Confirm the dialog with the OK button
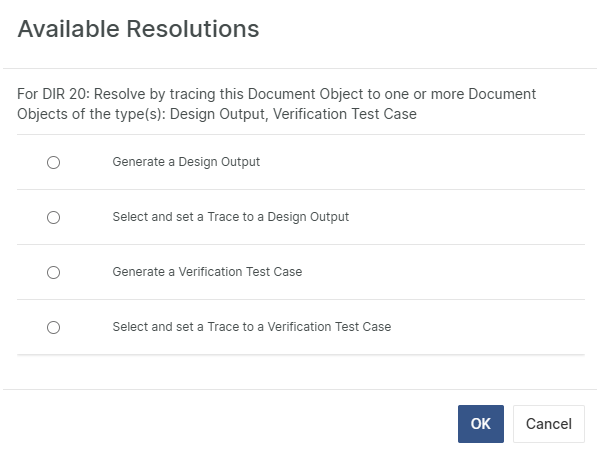This screenshot has width=600, height=450. click(480, 424)
